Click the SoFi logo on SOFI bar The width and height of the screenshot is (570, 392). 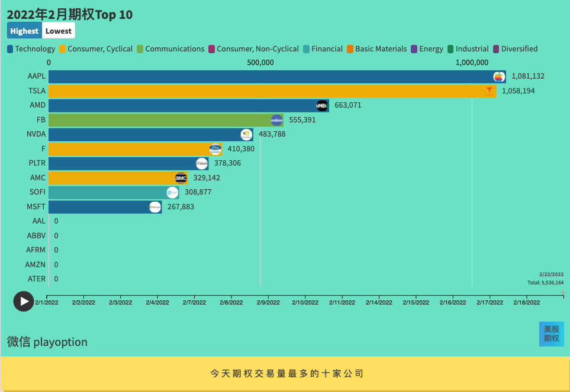click(172, 193)
